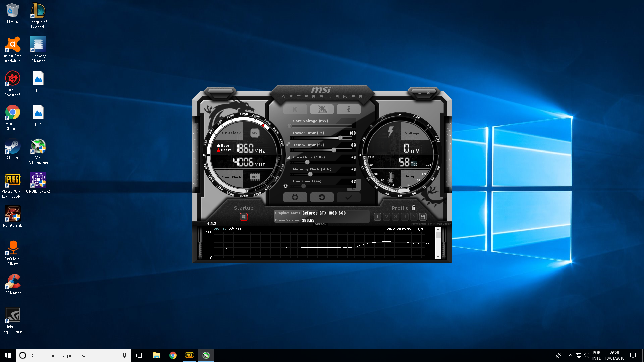Click the Core Voltage slider handle
Screen dimensions: 644x362
point(290,126)
